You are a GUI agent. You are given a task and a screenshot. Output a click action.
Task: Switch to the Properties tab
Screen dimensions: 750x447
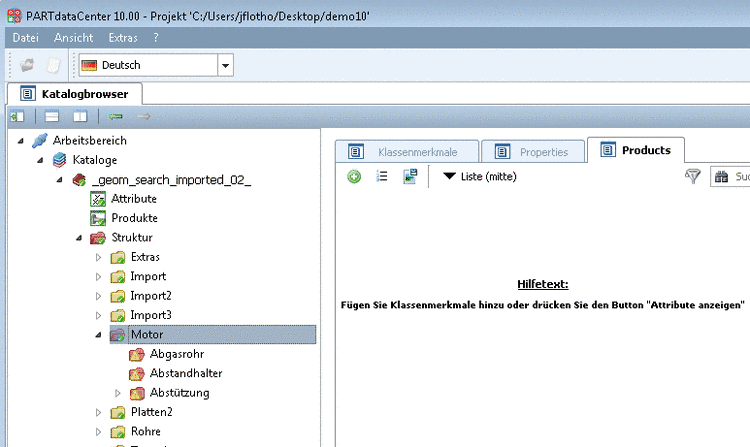point(533,152)
